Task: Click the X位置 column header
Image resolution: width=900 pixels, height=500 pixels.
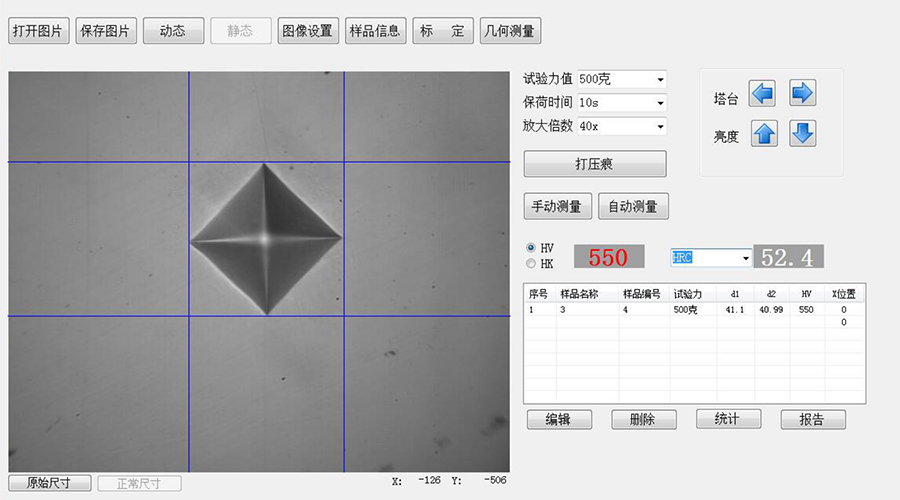Action: 844,294
